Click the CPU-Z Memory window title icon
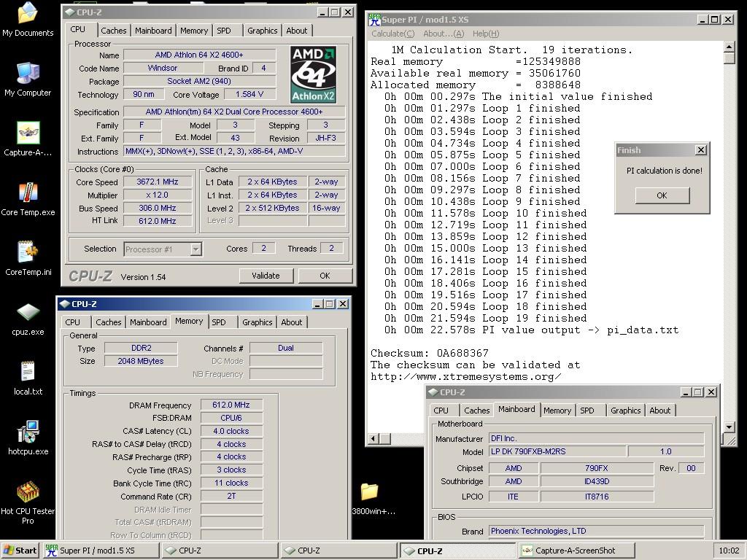Image resolution: width=747 pixels, height=560 pixels. (x=64, y=304)
